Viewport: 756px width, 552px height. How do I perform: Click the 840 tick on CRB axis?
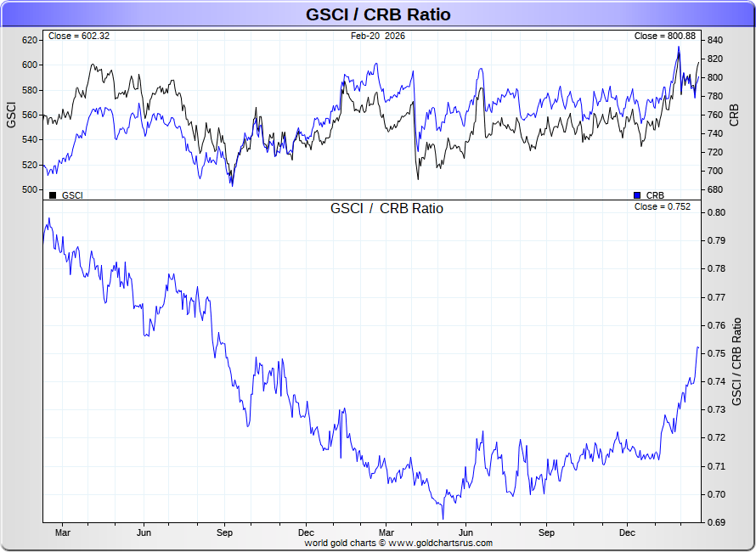(x=715, y=40)
